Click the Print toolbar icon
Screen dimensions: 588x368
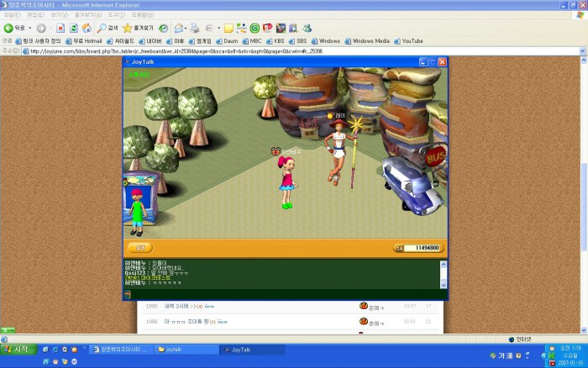coord(194,28)
